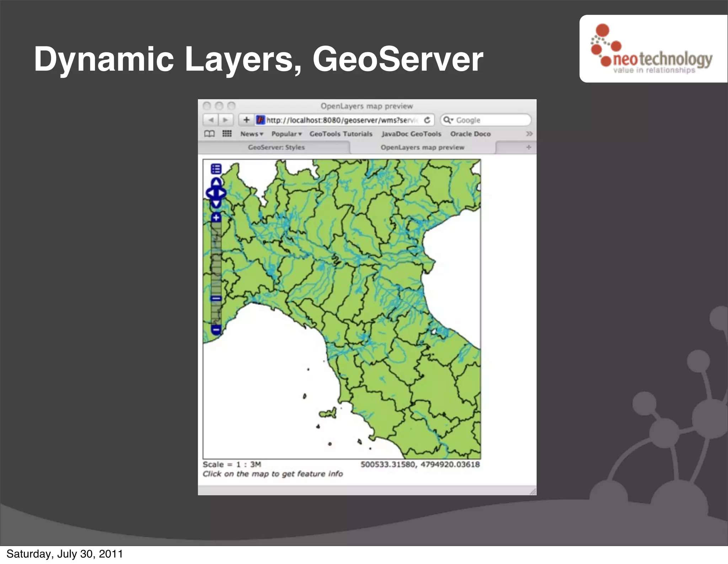Click the window resize grip corner
This screenshot has width=728, height=564.
532,491
